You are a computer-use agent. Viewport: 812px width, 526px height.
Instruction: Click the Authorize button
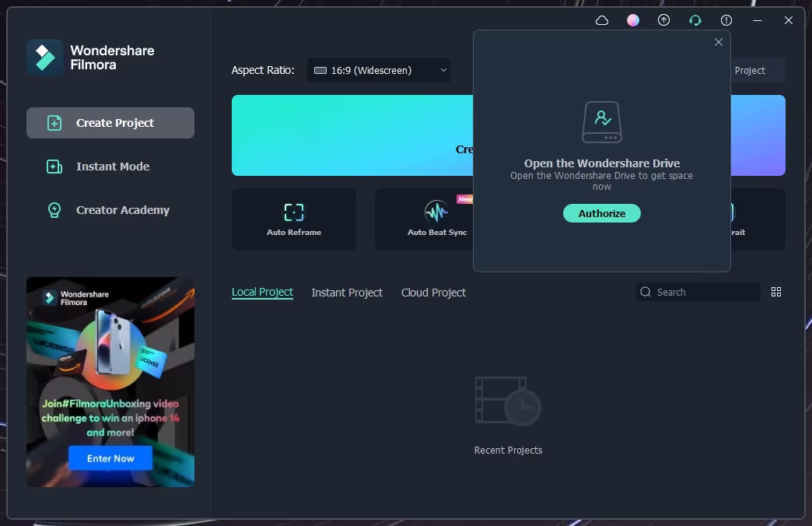tap(602, 213)
